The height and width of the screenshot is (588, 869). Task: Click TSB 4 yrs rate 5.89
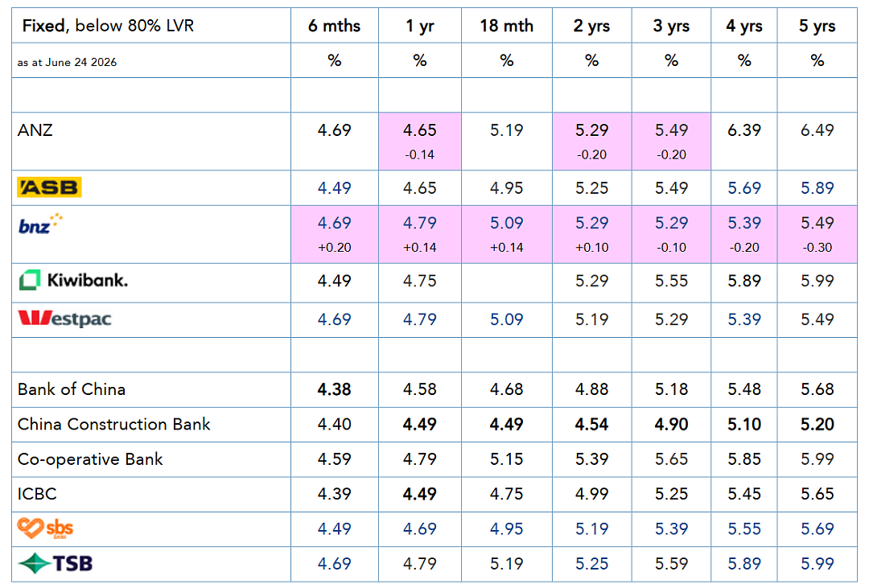pos(743,564)
